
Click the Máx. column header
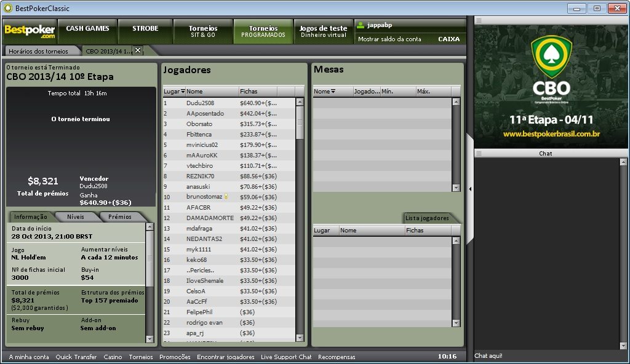(x=433, y=92)
